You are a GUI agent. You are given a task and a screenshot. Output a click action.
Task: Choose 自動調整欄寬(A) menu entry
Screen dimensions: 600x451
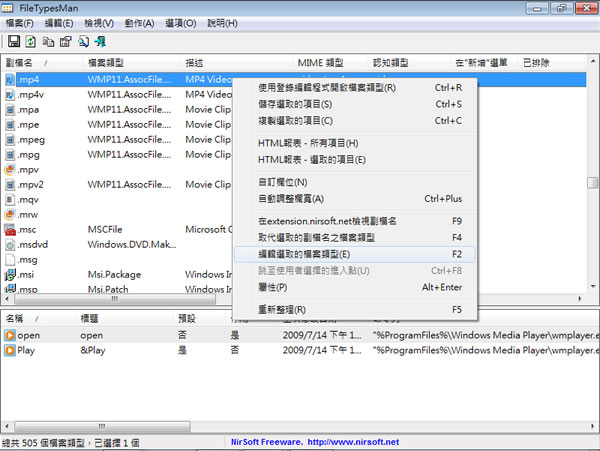point(355,199)
